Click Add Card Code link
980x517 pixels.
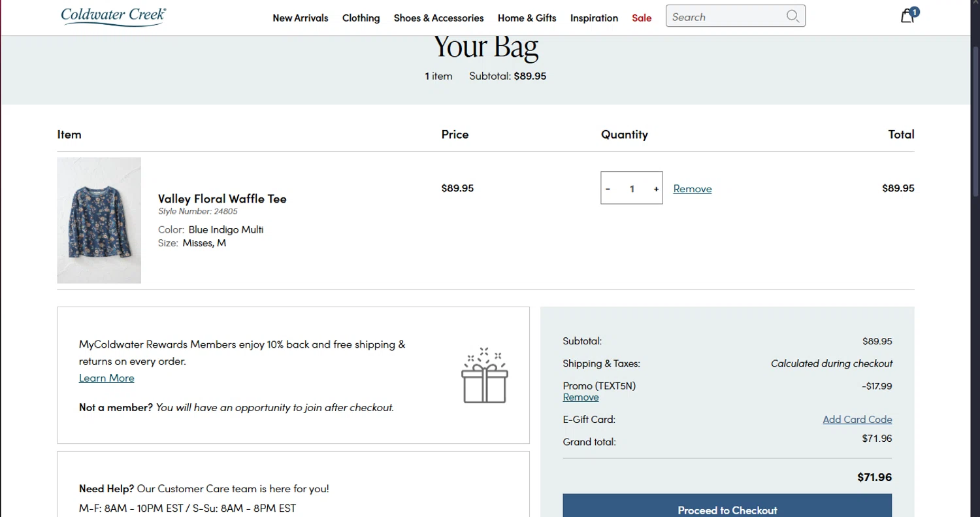tap(857, 420)
